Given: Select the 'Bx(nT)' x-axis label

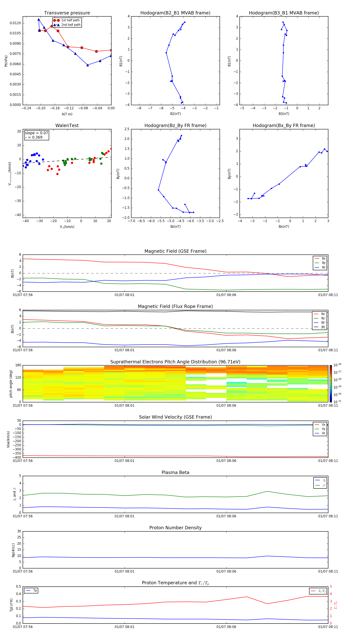Looking at the screenshot, I should tap(284, 227).
